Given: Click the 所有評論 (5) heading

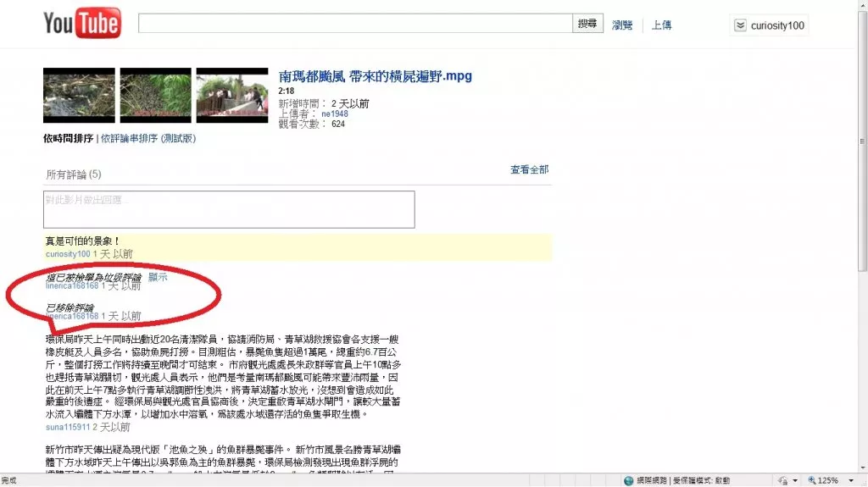Looking at the screenshot, I should (x=74, y=174).
